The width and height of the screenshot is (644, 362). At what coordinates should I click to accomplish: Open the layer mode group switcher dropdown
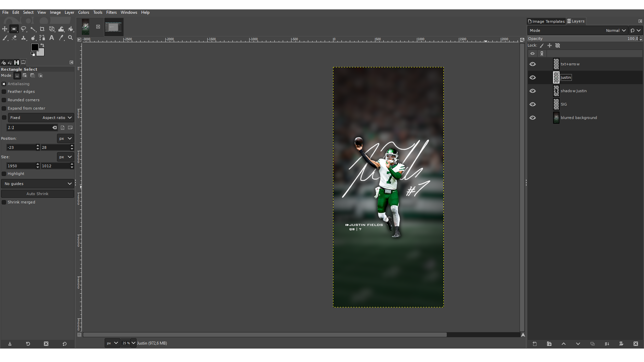click(636, 31)
